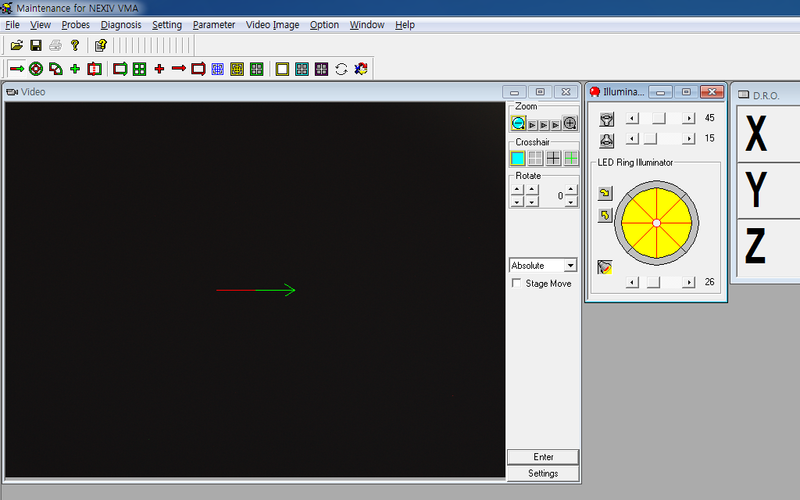
Task: Select the red concentric circle probe tool
Action: [36, 69]
